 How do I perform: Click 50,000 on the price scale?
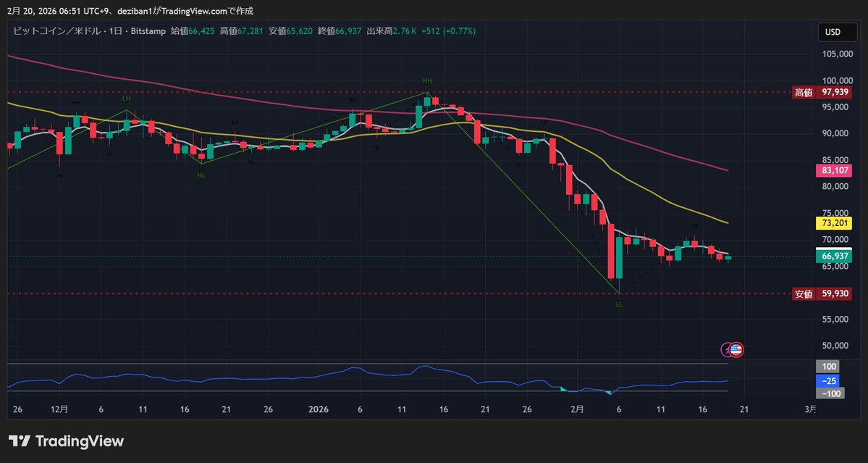[x=837, y=346]
